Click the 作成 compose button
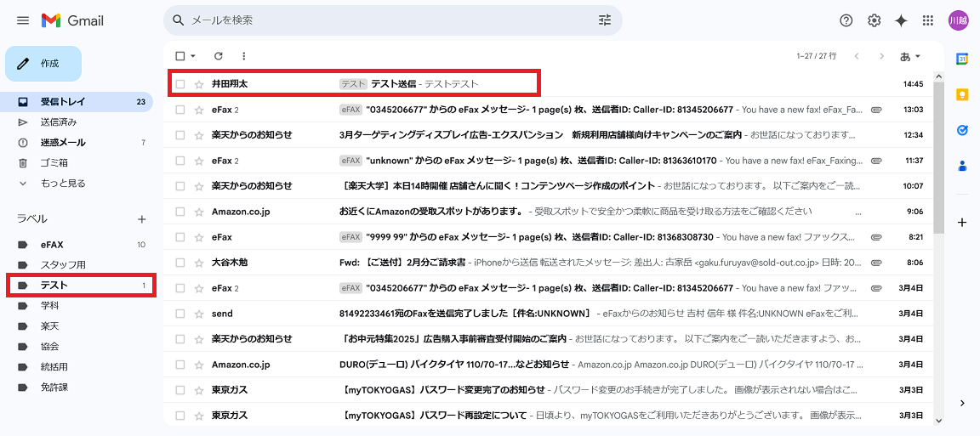 (43, 64)
